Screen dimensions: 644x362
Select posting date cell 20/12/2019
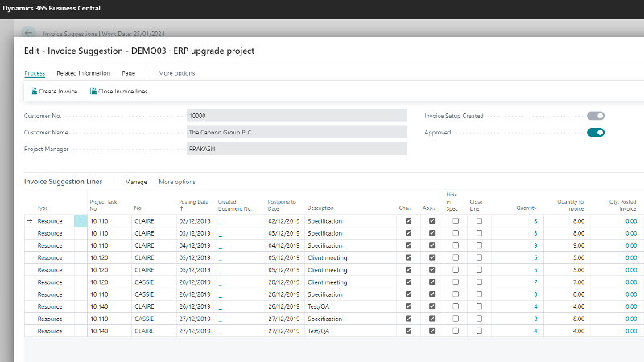(195, 282)
